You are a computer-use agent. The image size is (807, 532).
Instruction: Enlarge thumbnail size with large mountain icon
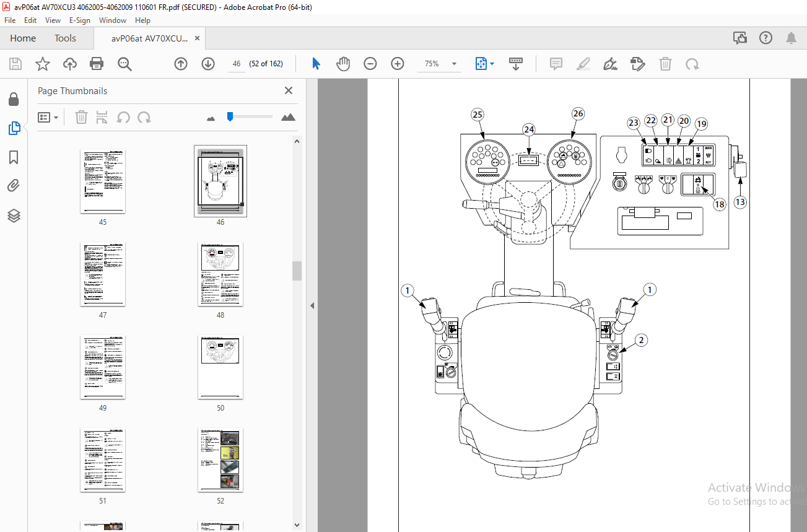[x=288, y=117]
